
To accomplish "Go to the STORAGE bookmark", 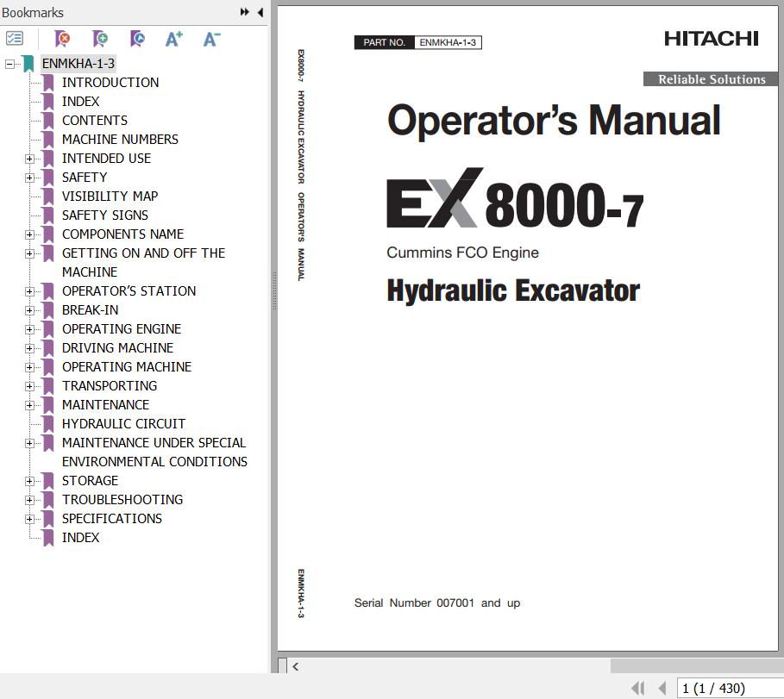I will (x=90, y=481).
